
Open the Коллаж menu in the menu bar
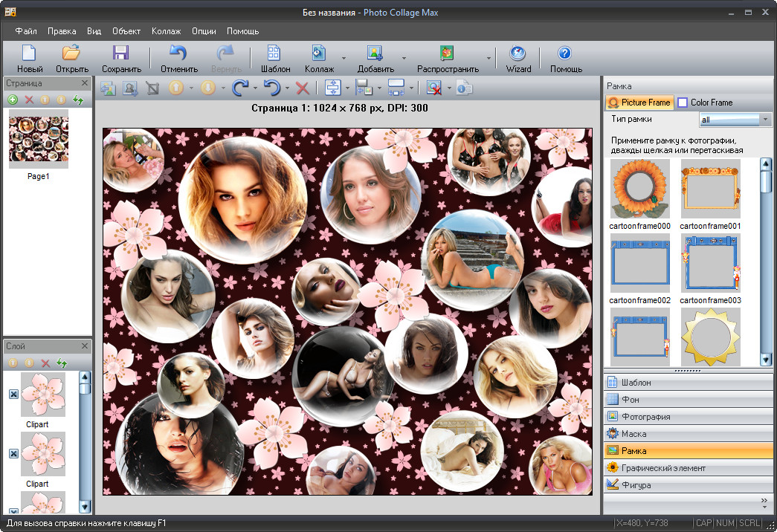point(166,31)
